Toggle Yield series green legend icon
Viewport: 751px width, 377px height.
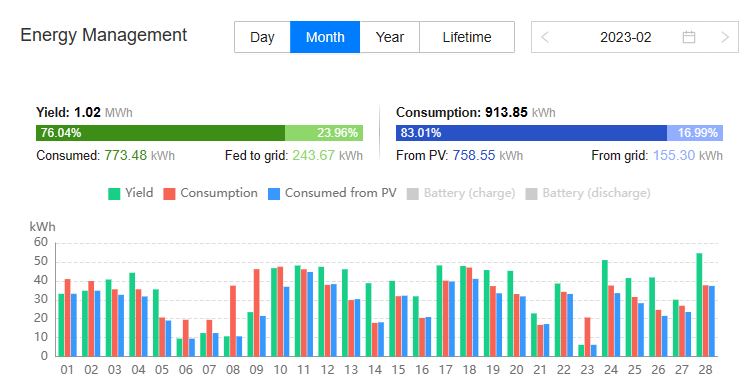pos(114,194)
